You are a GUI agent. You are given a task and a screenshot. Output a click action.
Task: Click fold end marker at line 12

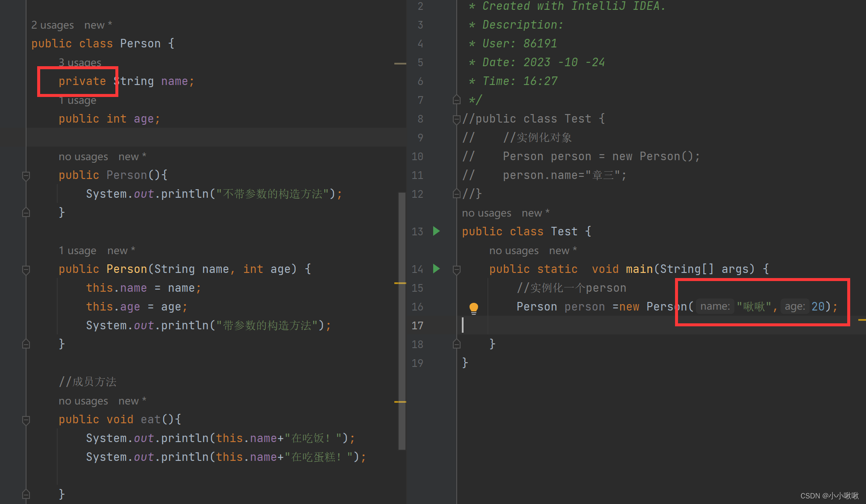coord(457,193)
